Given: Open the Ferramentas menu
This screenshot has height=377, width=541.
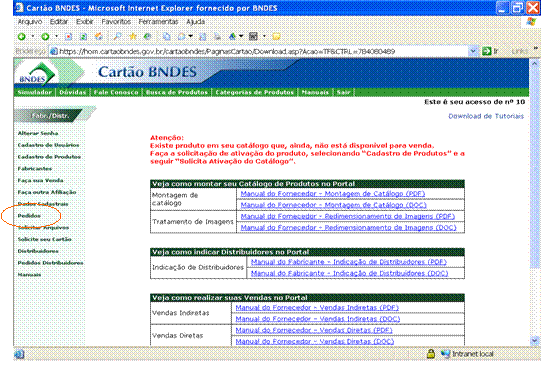Looking at the screenshot, I should [158, 22].
